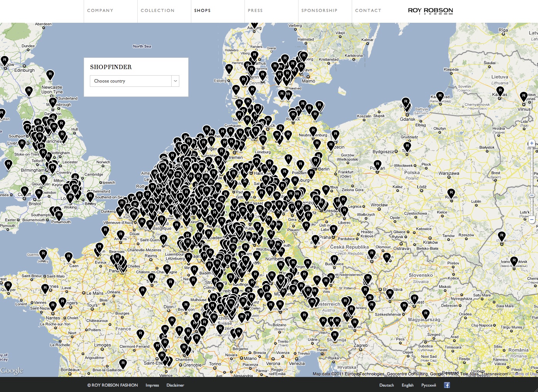Go to the PRESS section

coord(255,10)
